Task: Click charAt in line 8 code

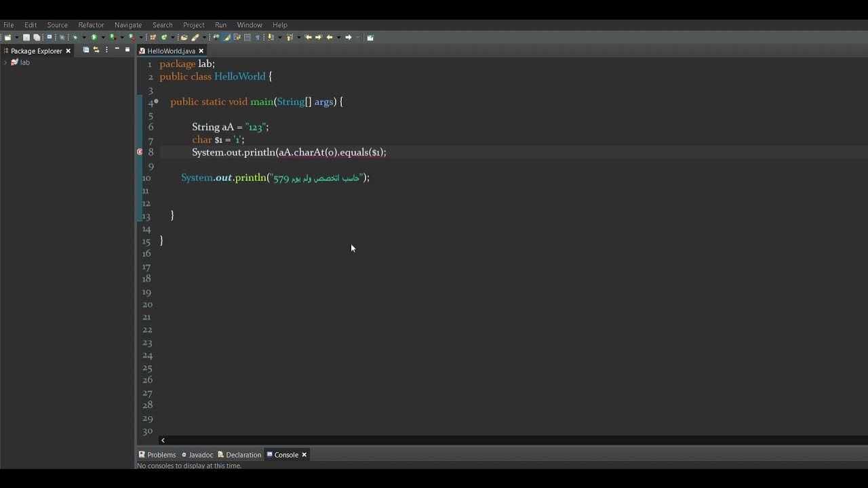Action: tap(309, 152)
